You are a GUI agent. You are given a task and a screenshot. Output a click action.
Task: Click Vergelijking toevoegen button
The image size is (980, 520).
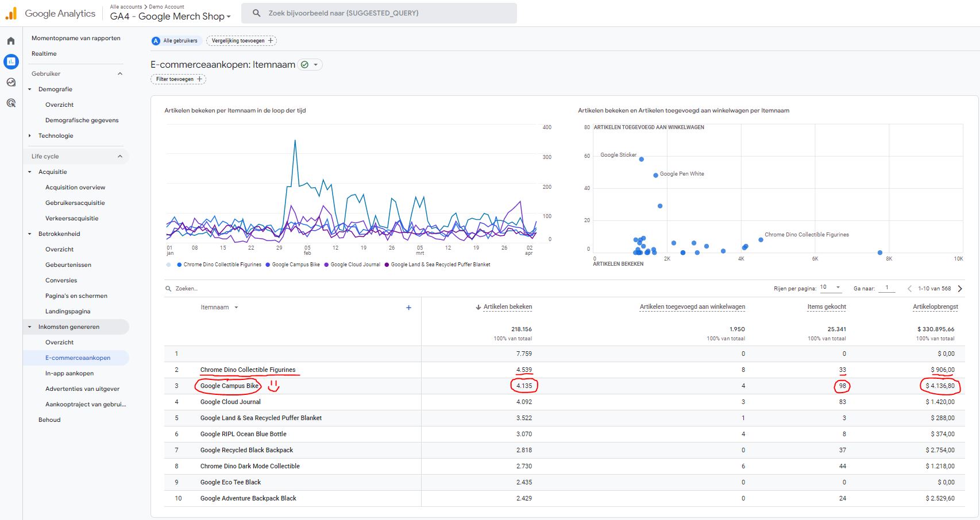pos(241,41)
